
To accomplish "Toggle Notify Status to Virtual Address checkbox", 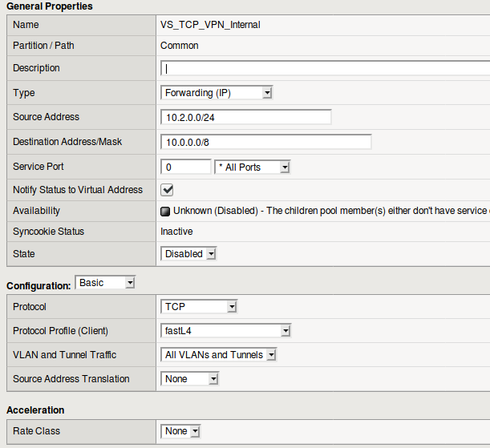I will 168,190.
